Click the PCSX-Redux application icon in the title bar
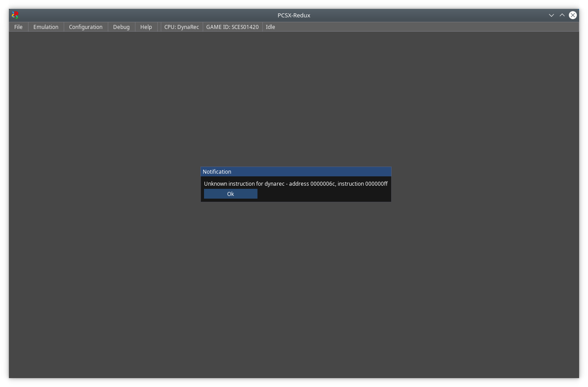The width and height of the screenshot is (588, 387). pos(14,15)
